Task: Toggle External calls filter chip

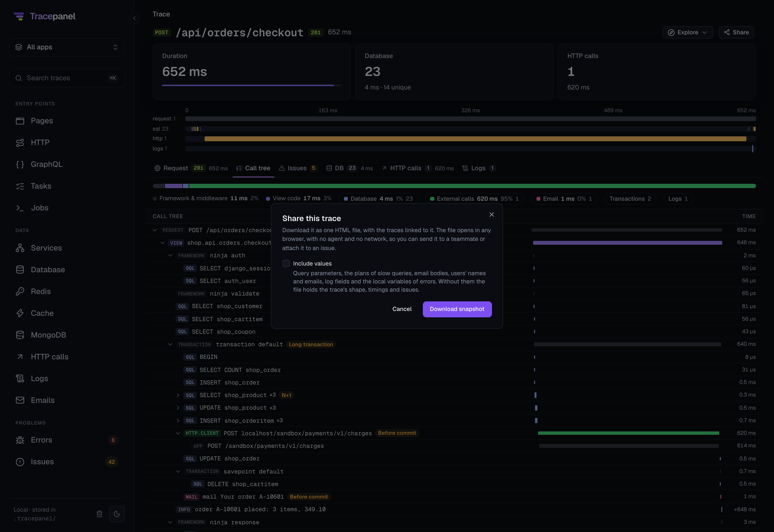Action: (474, 199)
